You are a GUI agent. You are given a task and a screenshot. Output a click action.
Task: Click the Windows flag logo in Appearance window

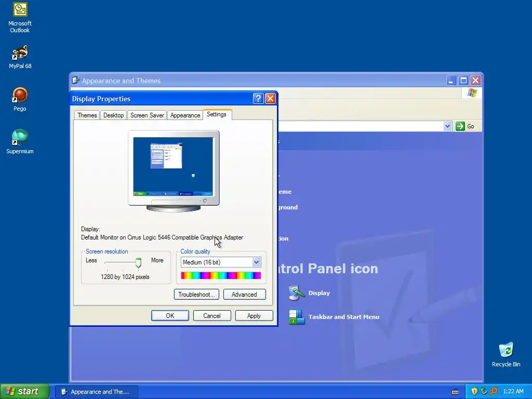click(472, 93)
